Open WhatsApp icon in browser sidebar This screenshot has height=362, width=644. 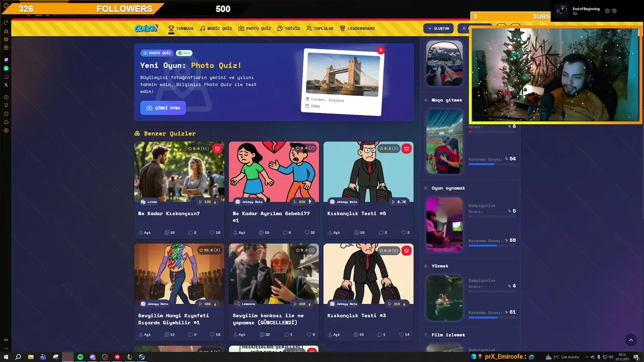click(x=6, y=68)
